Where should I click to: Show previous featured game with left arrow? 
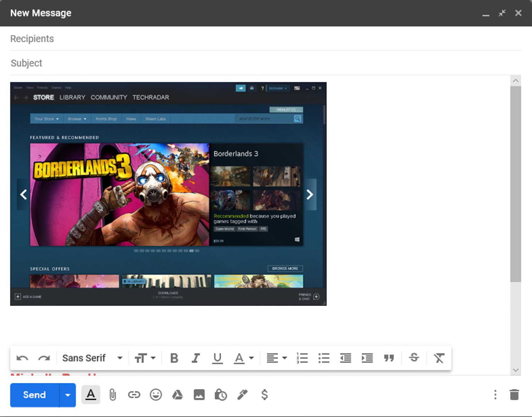[23, 194]
